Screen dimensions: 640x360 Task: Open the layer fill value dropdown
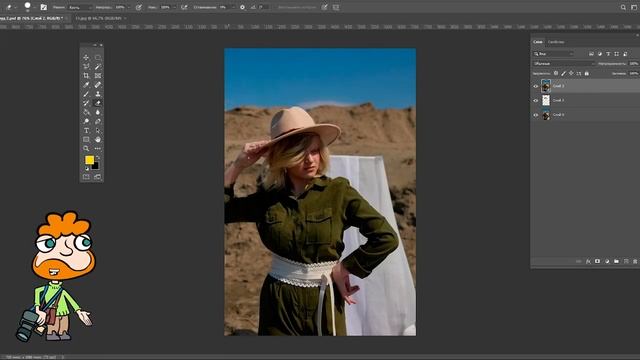[634, 73]
